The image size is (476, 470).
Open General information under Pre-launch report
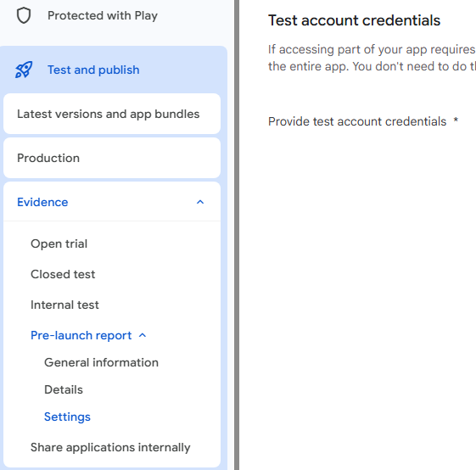(x=101, y=362)
